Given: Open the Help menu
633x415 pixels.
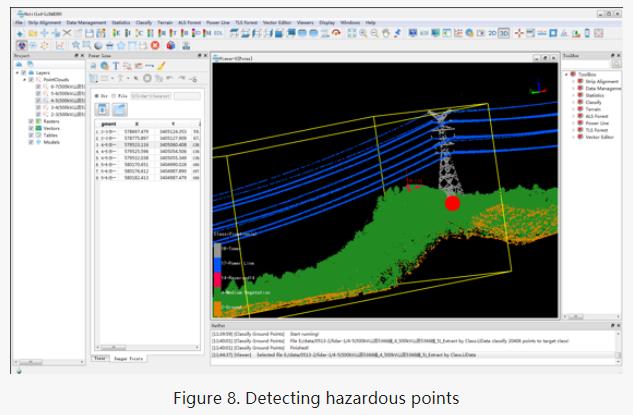Looking at the screenshot, I should pyautogui.click(x=370, y=23).
